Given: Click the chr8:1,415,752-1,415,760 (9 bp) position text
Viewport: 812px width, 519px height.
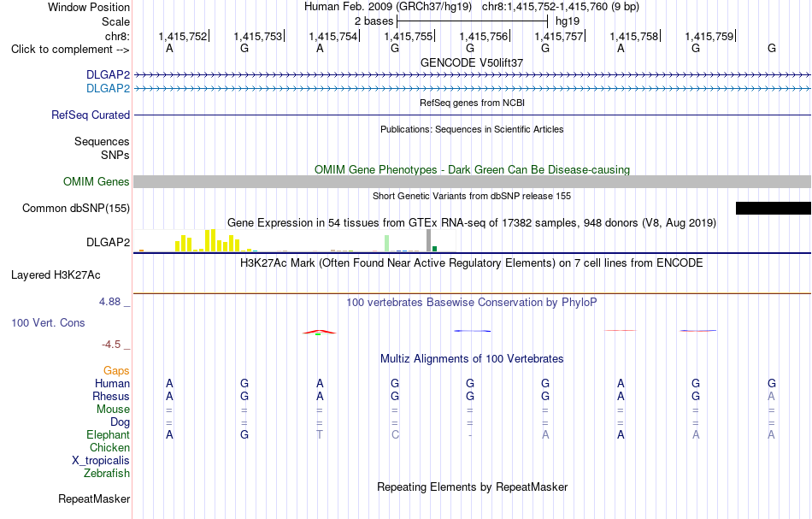Looking at the screenshot, I should [561, 7].
